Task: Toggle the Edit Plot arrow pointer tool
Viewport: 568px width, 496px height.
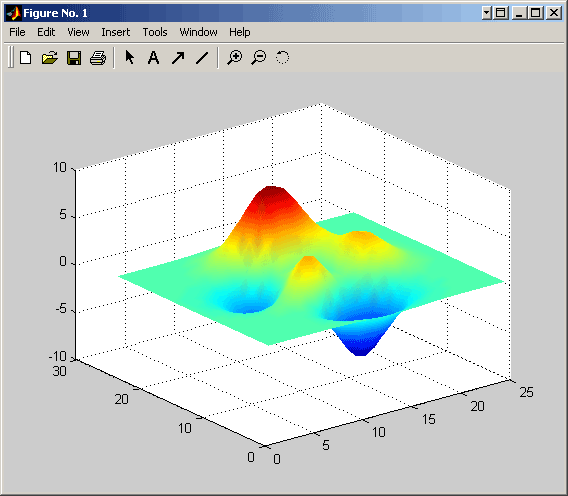Action: (130, 58)
